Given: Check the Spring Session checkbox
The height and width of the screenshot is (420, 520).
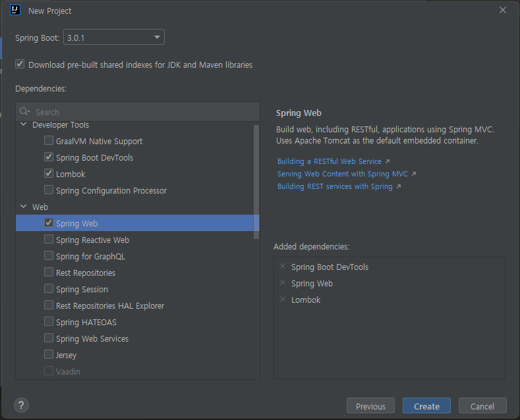Looking at the screenshot, I should click(x=49, y=288).
